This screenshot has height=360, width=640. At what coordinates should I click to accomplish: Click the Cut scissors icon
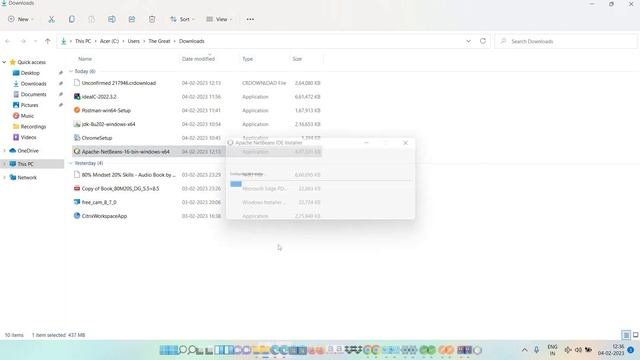[51, 19]
